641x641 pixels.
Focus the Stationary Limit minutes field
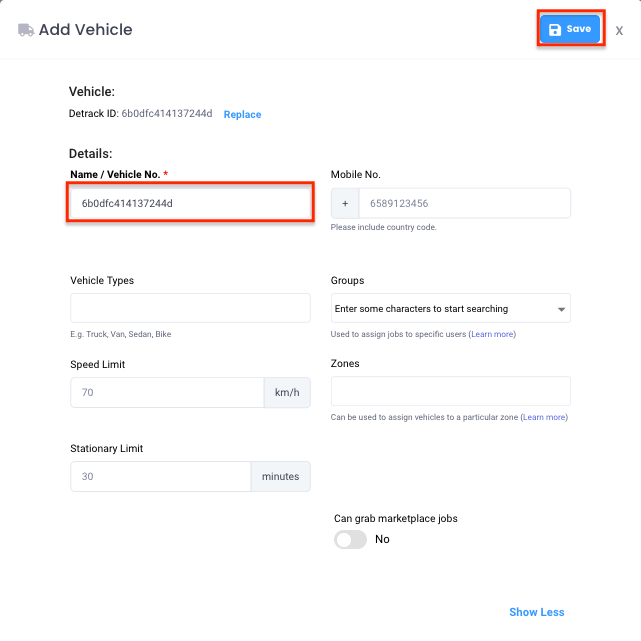[161, 476]
